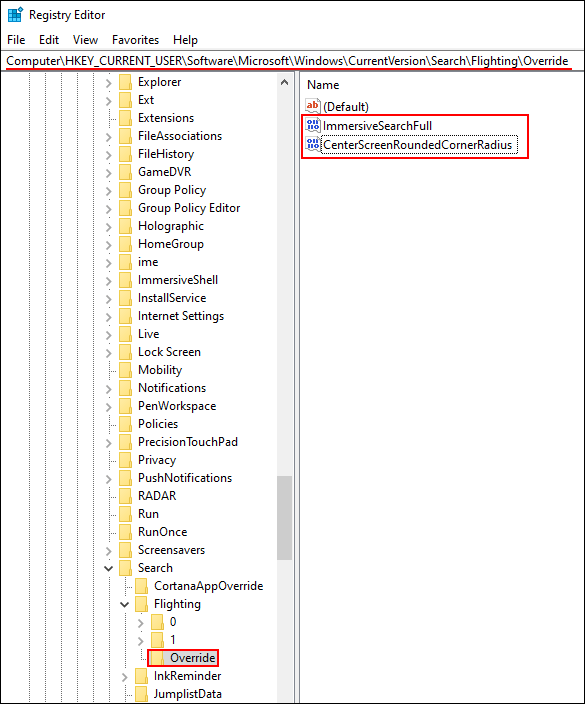Screen dimensions: 585x704
Task: Click the Group Policy Editor folder icon
Action: pos(125,208)
